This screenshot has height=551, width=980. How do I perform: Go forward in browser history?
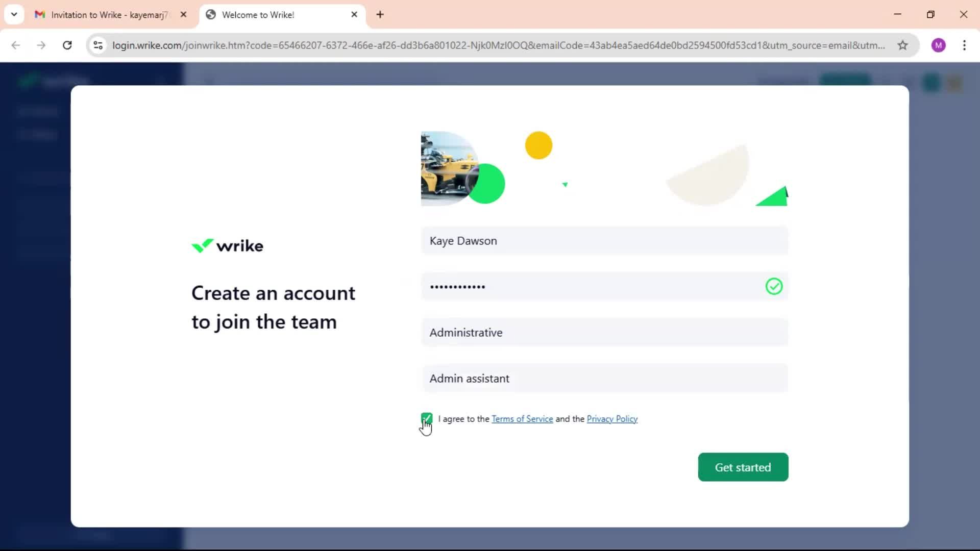pyautogui.click(x=41, y=45)
